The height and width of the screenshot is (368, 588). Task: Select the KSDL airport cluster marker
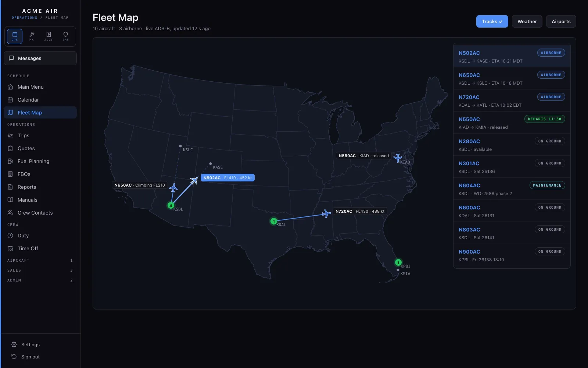[171, 205]
